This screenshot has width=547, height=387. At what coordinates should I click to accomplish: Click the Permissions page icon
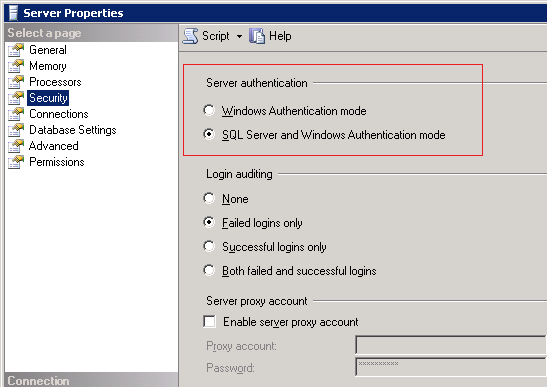[x=16, y=162]
